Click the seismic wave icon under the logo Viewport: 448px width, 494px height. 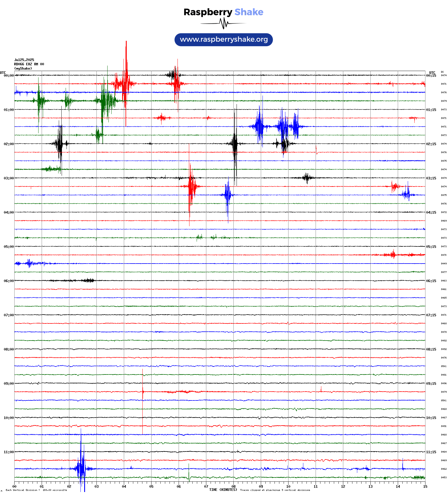coord(223,23)
